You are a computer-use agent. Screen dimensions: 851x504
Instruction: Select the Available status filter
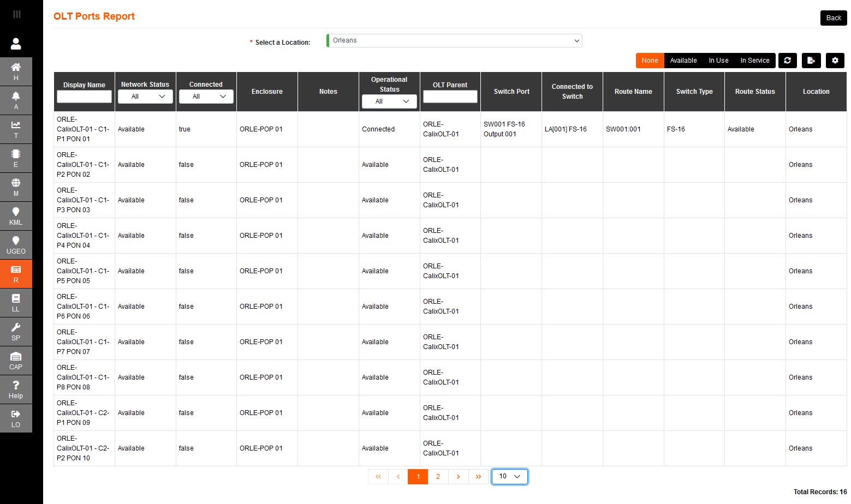pyautogui.click(x=683, y=61)
